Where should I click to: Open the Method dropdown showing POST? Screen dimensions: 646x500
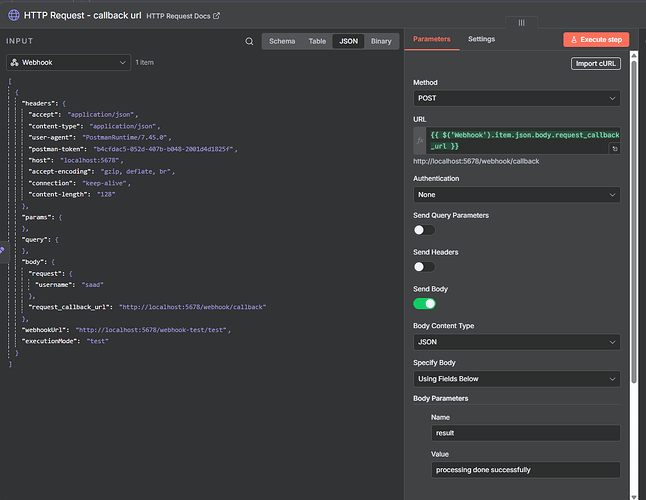click(516, 98)
